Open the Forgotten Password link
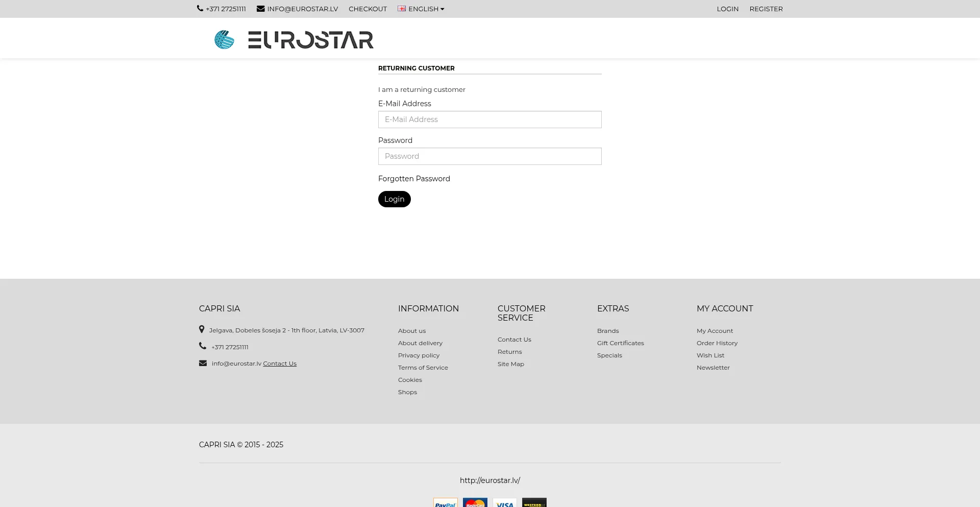The width and height of the screenshot is (980, 507). [x=414, y=179]
